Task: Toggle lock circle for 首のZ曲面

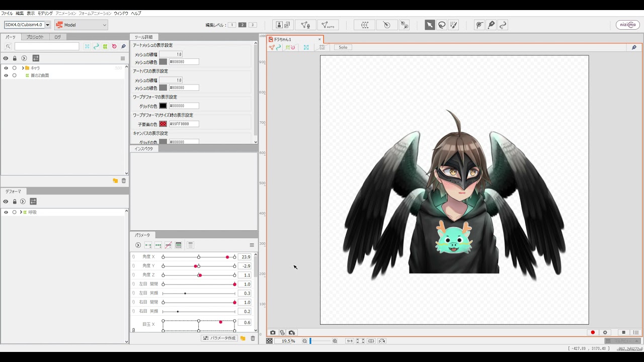Action: (15, 75)
